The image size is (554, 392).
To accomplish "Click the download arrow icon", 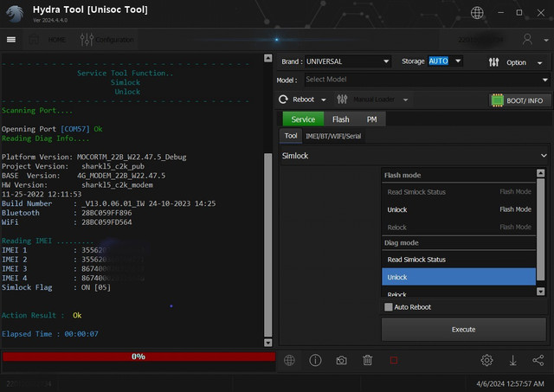I will 512,360.
